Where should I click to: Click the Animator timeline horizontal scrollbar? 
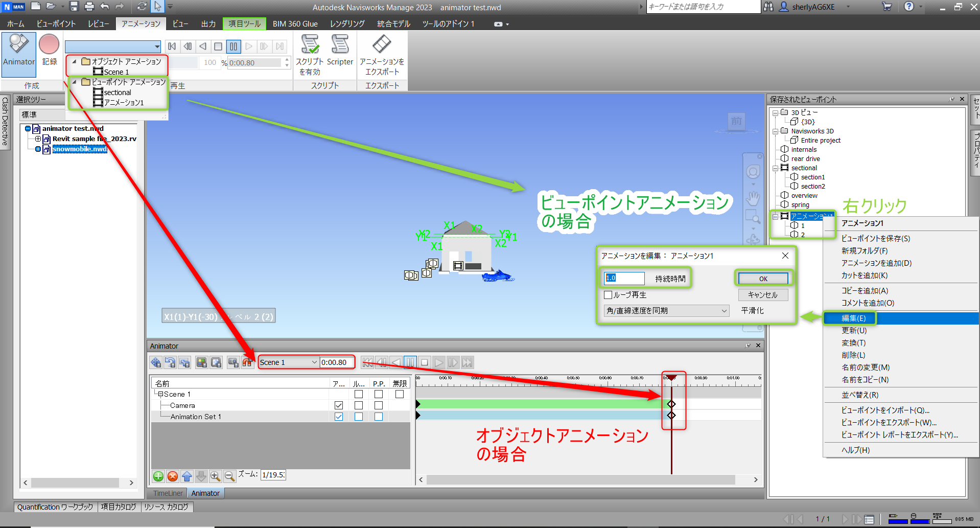pyautogui.click(x=580, y=479)
